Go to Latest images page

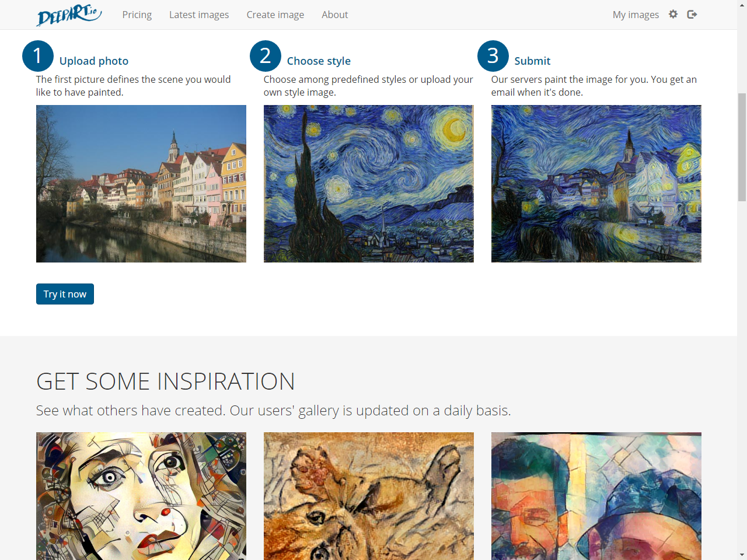(x=199, y=15)
